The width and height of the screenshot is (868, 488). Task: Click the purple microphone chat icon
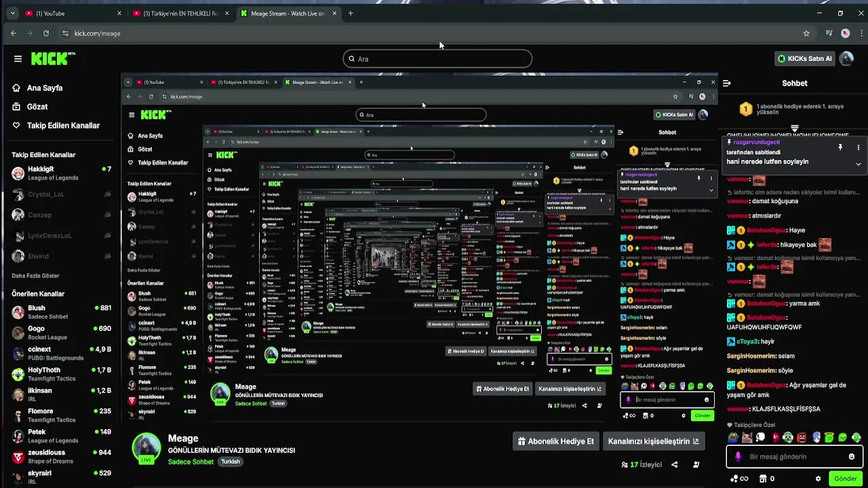738,457
